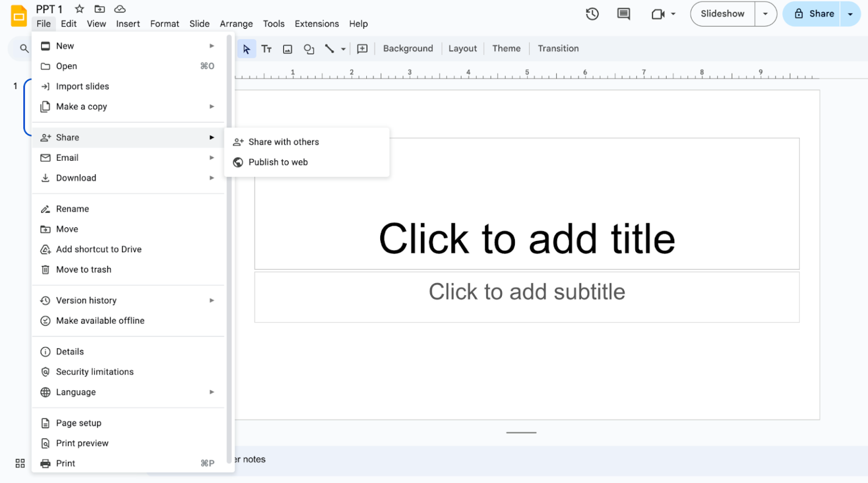Click the subtitle placeholder on the slide

pos(527,292)
